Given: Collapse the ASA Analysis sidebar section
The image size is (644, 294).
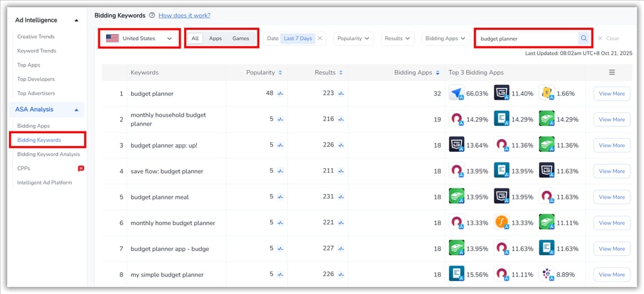Looking at the screenshot, I should pyautogui.click(x=76, y=109).
